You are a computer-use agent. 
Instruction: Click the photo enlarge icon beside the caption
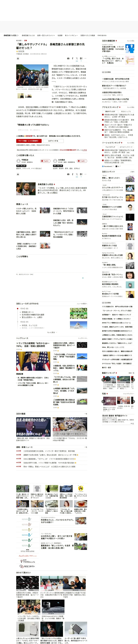pos(41,89)
